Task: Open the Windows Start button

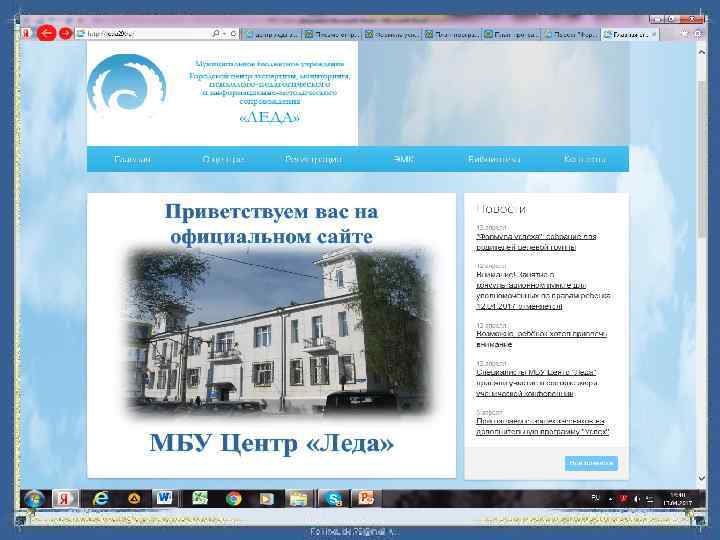Action: pos(34,499)
